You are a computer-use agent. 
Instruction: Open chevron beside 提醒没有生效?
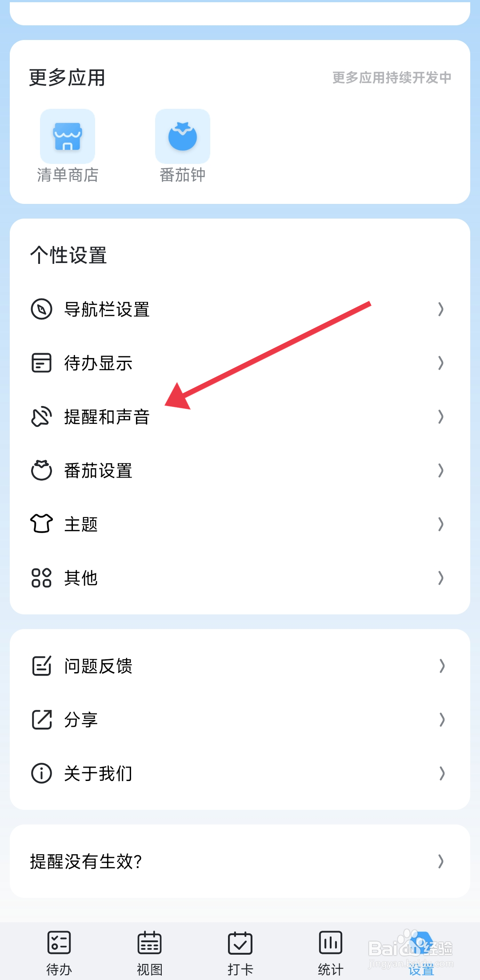pyautogui.click(x=441, y=861)
